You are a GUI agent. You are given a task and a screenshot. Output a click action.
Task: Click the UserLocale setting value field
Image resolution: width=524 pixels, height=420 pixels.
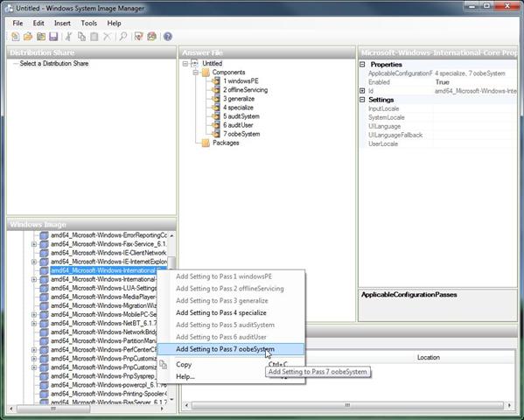tap(474, 143)
